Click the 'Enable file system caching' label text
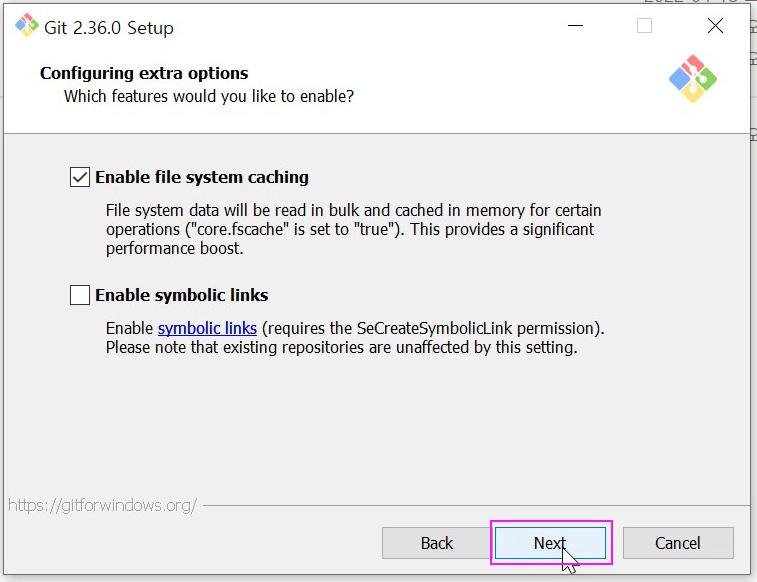 click(x=202, y=178)
